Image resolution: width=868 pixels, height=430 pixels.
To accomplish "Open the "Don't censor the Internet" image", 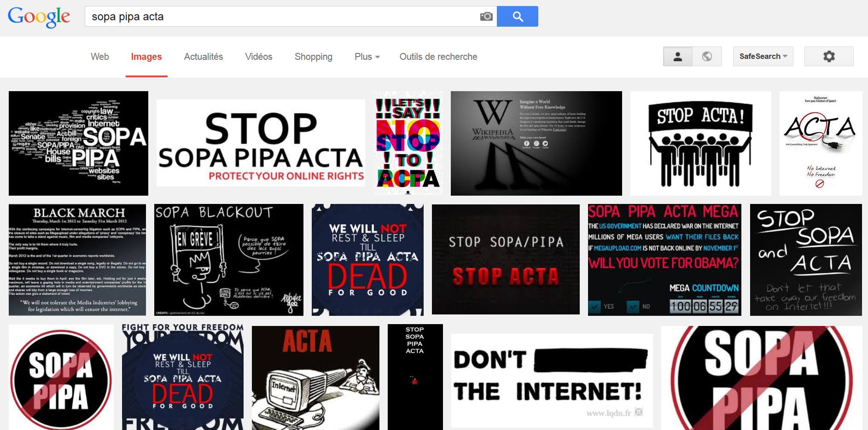I will (x=552, y=380).
